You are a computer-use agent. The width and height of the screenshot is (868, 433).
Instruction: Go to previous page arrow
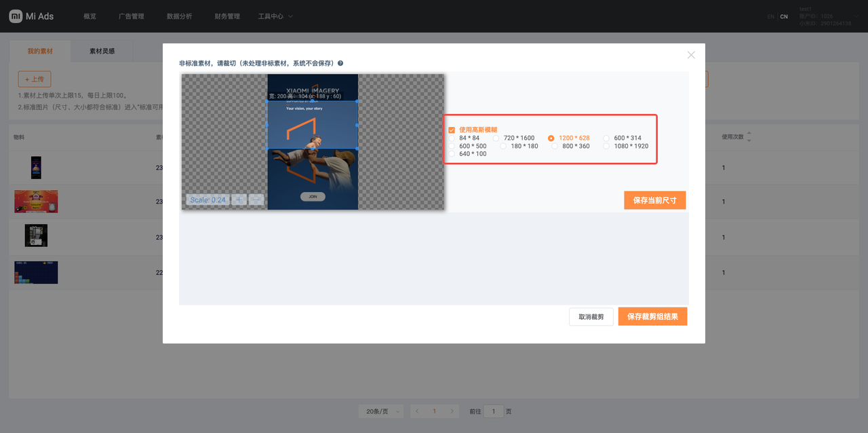point(417,411)
